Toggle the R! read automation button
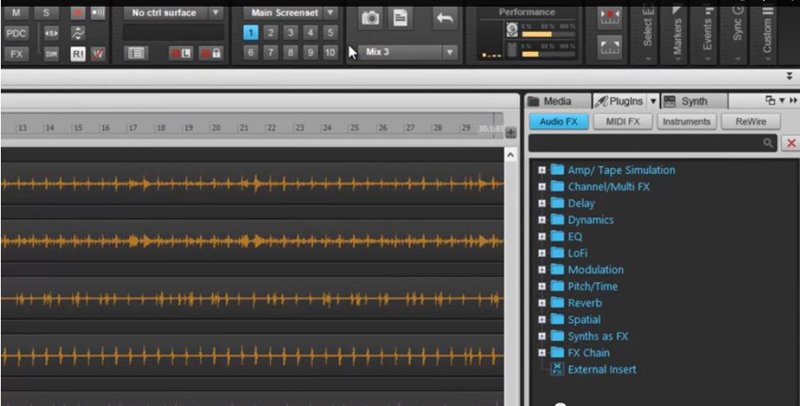Viewport: 800px width, 406px height. (78, 54)
